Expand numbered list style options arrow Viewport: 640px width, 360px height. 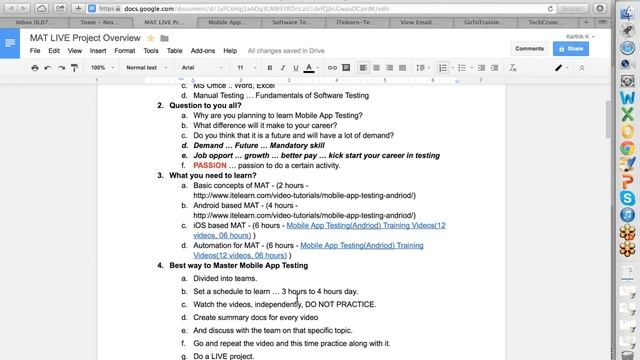coord(452,68)
